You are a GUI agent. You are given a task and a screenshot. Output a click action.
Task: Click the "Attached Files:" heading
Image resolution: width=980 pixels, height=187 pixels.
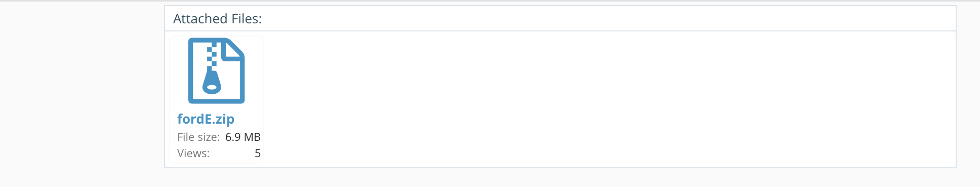(217, 19)
